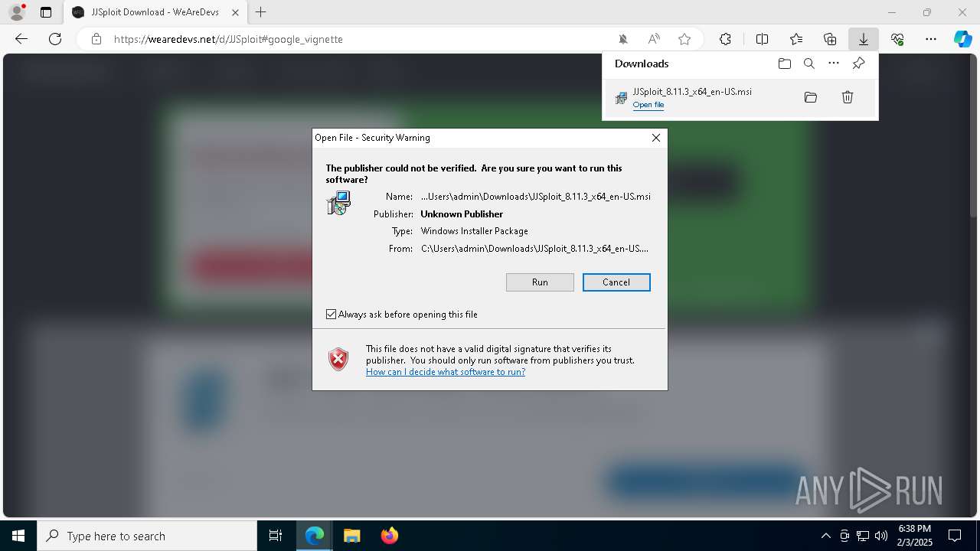Toggle split screen view
980x551 pixels.
(763, 39)
